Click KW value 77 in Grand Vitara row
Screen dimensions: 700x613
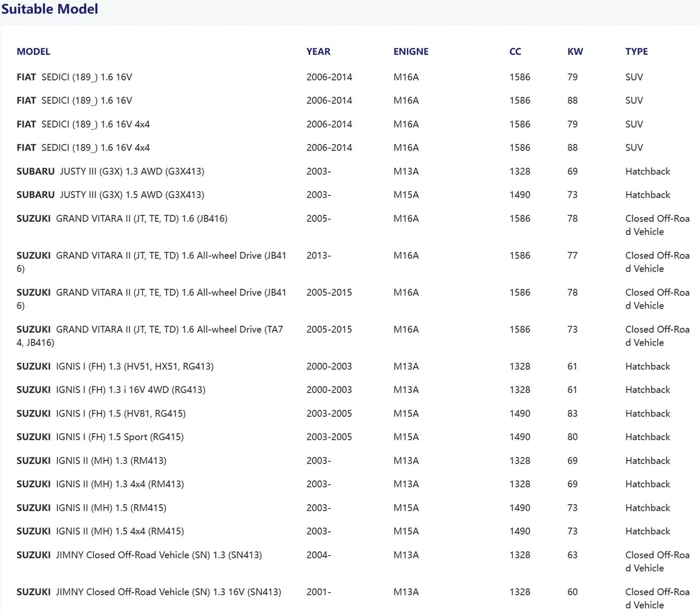pyautogui.click(x=572, y=256)
